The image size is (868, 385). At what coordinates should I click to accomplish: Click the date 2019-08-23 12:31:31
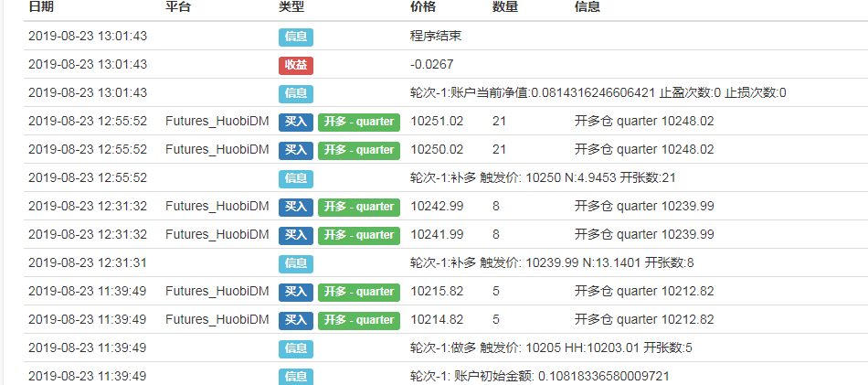tap(88, 263)
